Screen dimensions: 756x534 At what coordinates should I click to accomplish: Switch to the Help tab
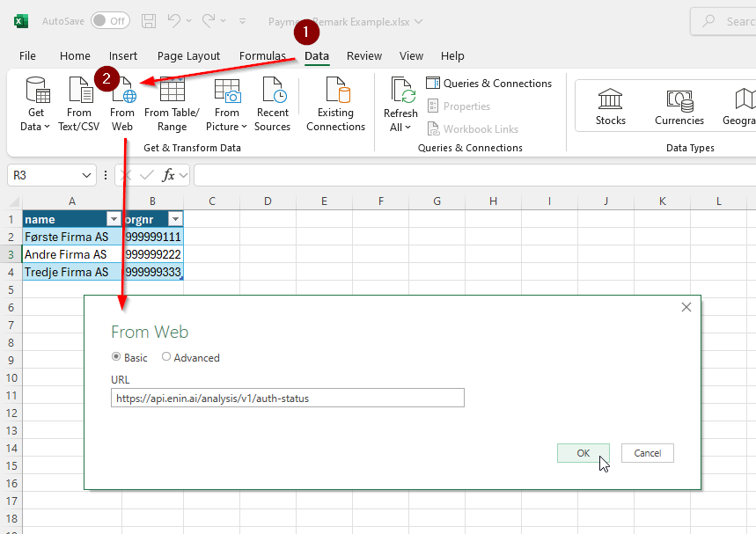pos(452,56)
